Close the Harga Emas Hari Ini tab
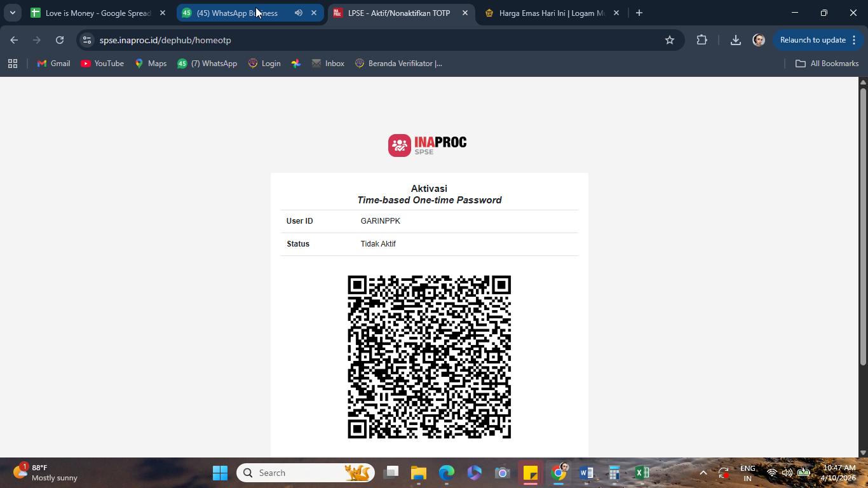 pos(616,13)
